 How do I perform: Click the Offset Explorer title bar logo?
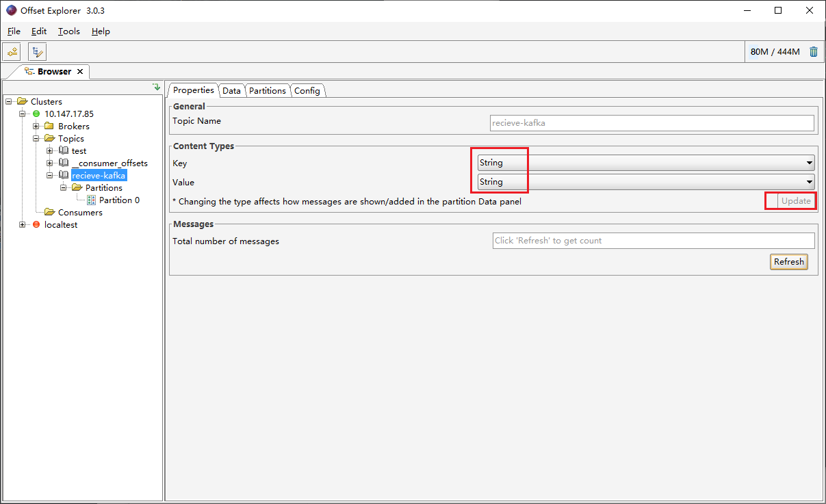coord(11,10)
